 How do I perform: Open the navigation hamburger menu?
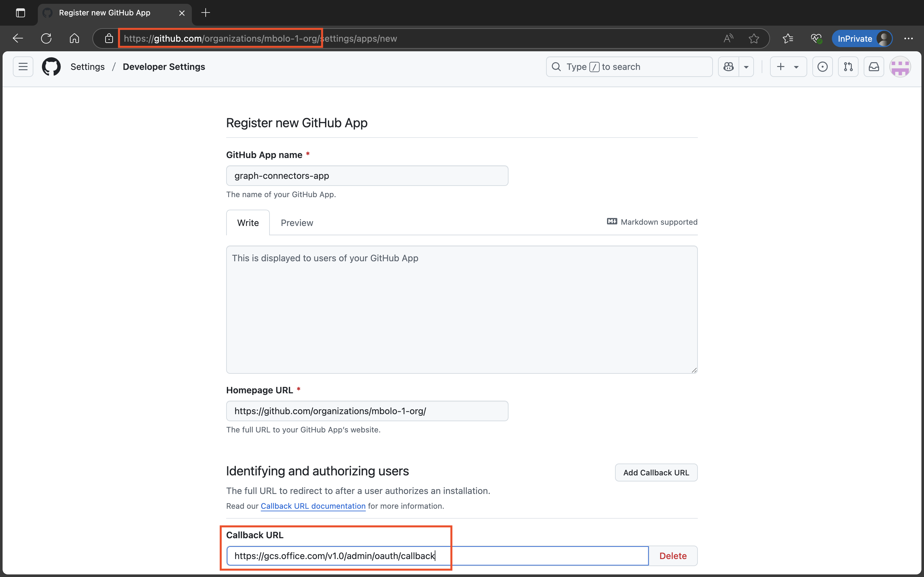pyautogui.click(x=22, y=66)
